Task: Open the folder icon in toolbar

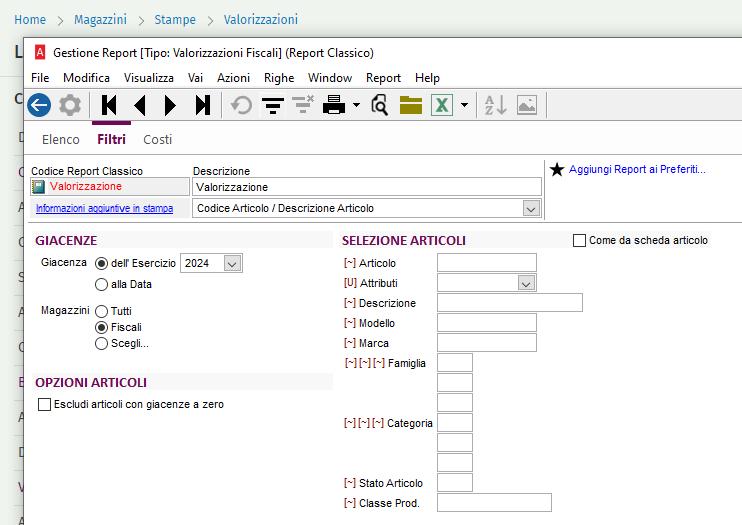Action: 411,105
